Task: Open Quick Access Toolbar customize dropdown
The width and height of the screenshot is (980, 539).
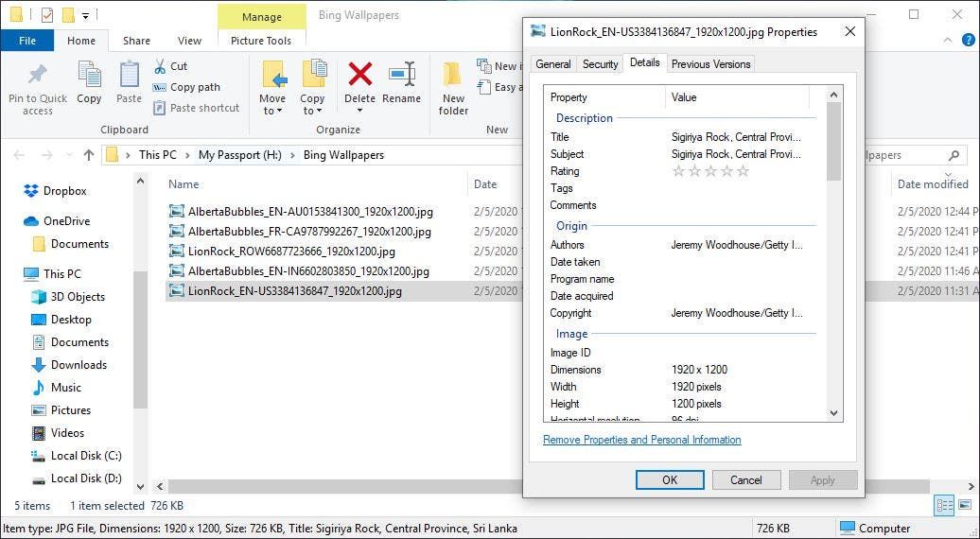Action: [86, 15]
